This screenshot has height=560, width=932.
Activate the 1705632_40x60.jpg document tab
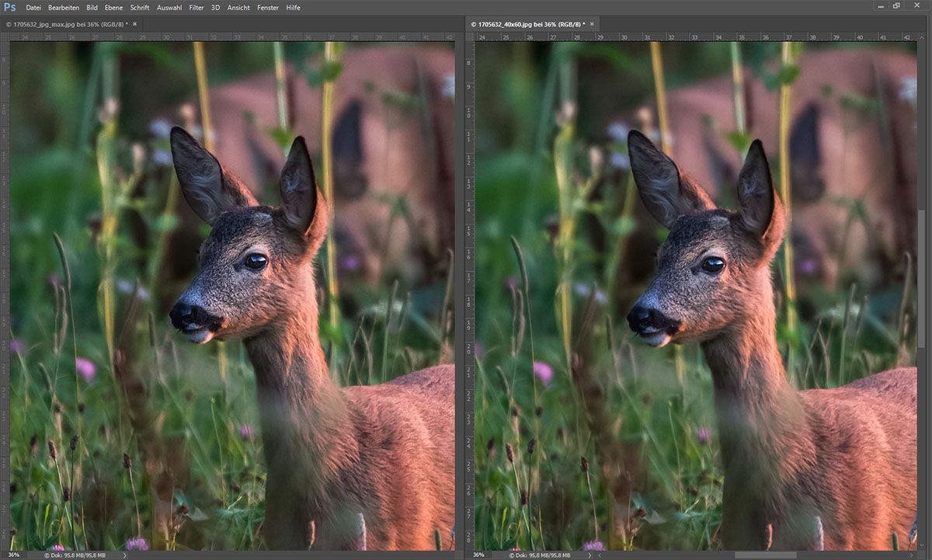(x=530, y=24)
